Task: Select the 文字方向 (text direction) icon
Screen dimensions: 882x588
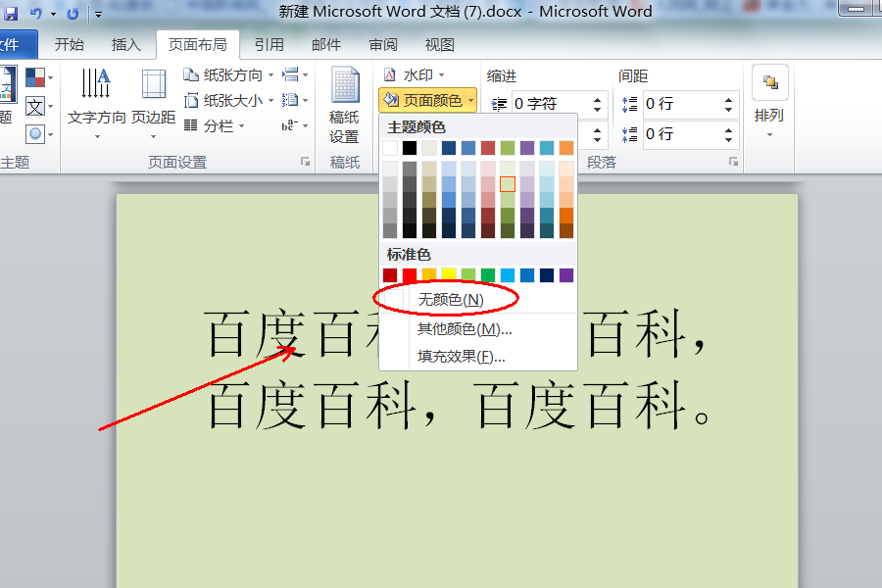Action: coord(94,89)
